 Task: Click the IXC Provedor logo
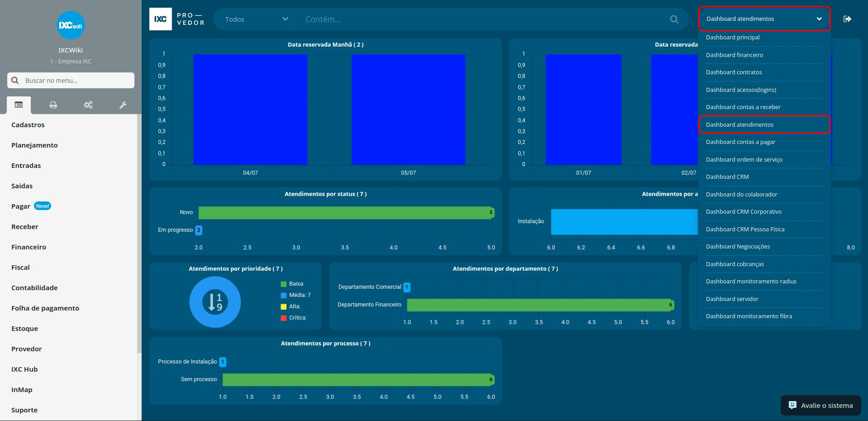click(177, 19)
